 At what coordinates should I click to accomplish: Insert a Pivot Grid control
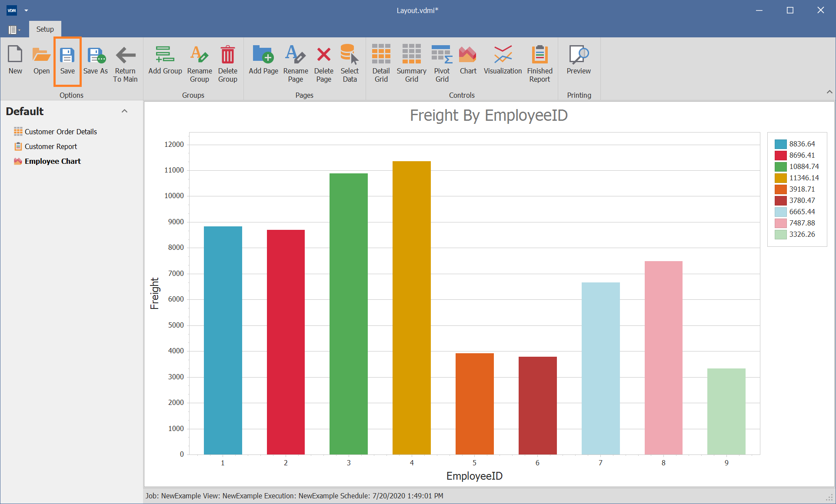pos(442,64)
